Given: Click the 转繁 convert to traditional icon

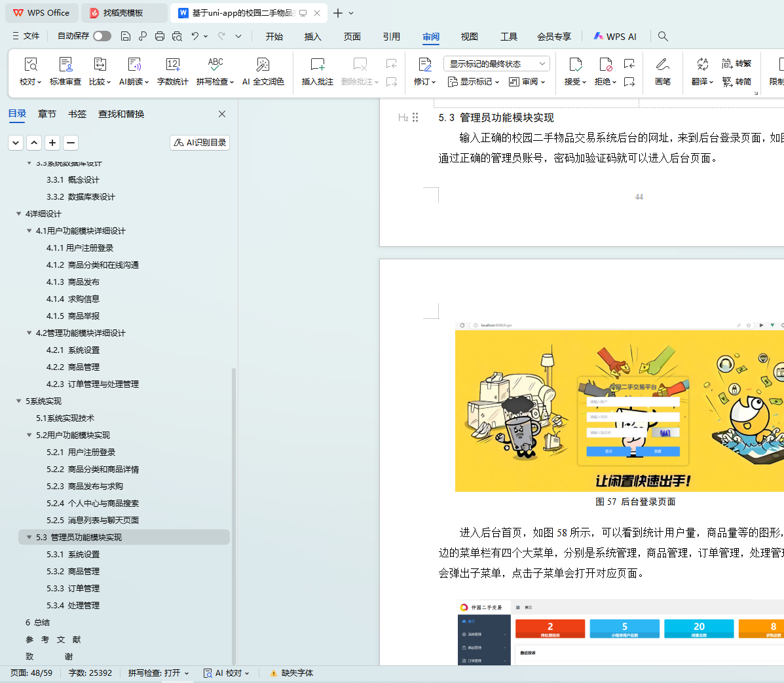Looking at the screenshot, I should [x=736, y=64].
